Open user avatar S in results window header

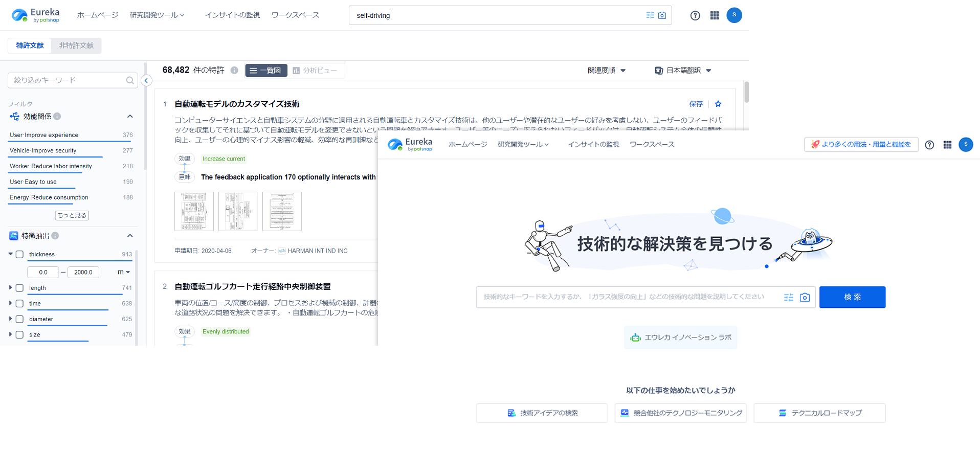click(734, 15)
